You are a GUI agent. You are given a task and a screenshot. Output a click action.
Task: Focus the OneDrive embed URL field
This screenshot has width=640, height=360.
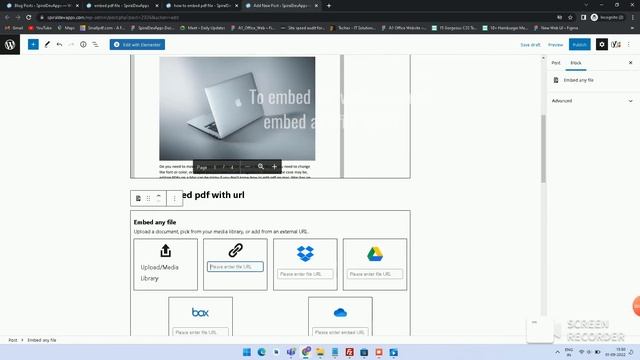[x=340, y=332]
